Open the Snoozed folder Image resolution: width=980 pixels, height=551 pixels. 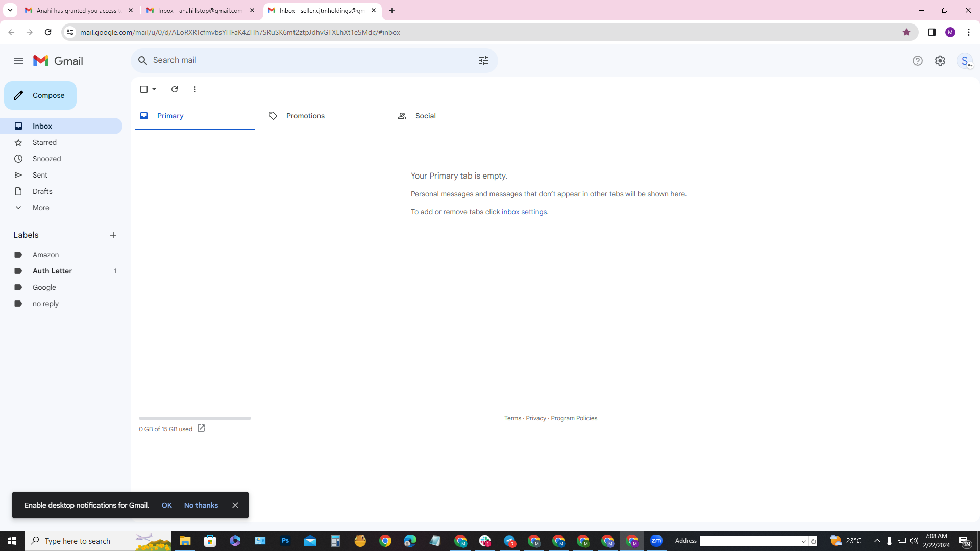click(61, 159)
